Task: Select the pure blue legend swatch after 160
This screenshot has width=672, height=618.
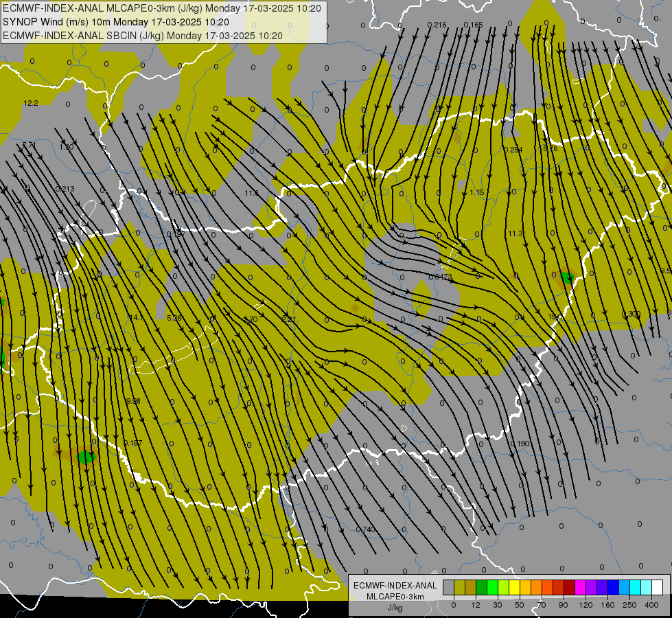Action: pos(613,587)
